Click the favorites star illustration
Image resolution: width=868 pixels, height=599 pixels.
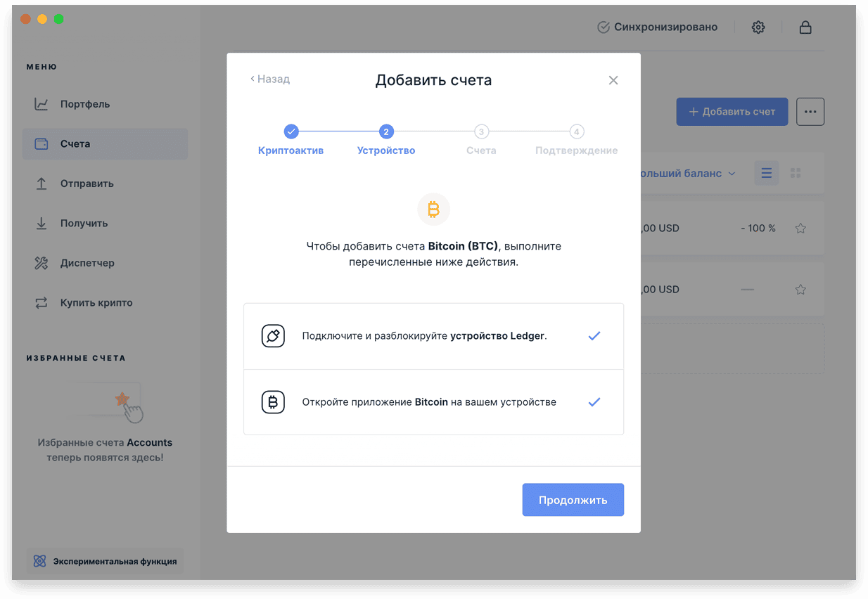pyautogui.click(x=122, y=399)
